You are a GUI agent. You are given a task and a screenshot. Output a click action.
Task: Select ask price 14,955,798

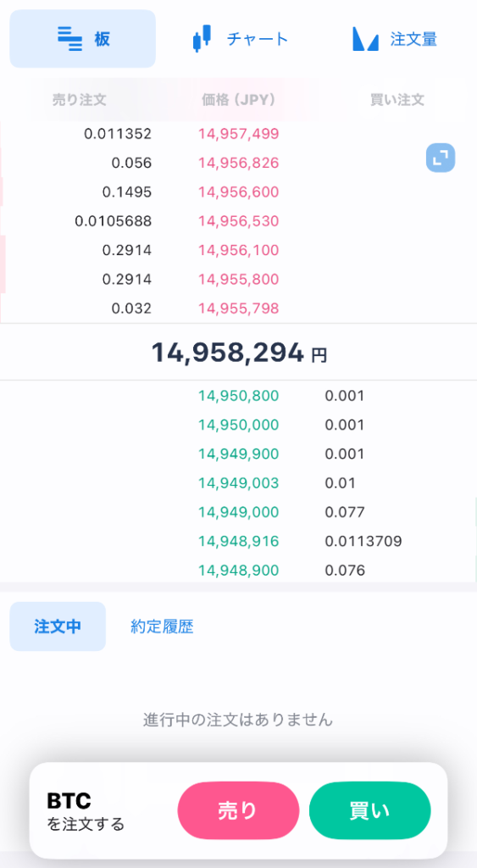tap(239, 309)
